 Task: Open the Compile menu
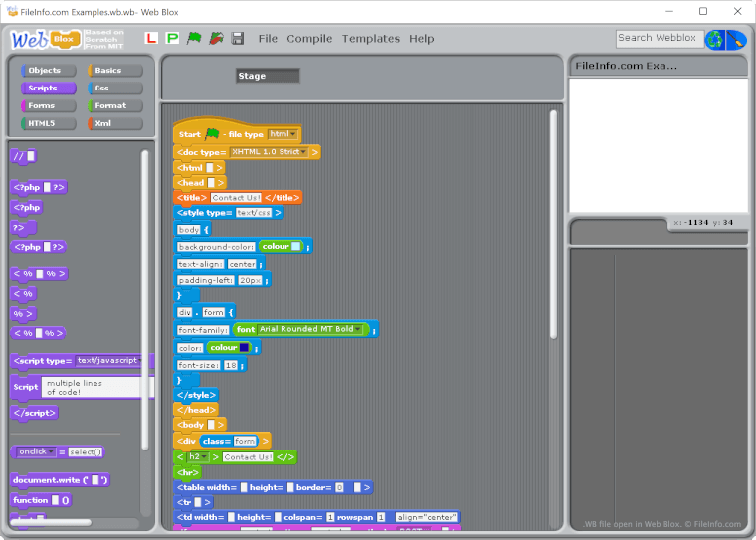point(309,39)
